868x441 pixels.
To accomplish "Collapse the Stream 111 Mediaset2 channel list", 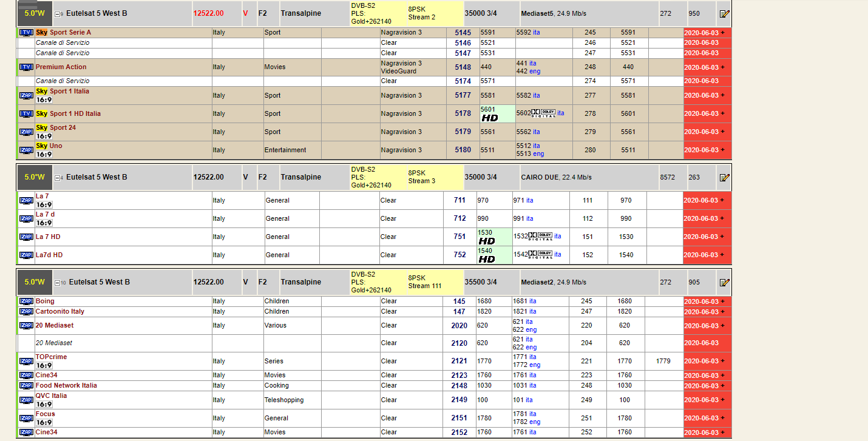I will (x=57, y=283).
